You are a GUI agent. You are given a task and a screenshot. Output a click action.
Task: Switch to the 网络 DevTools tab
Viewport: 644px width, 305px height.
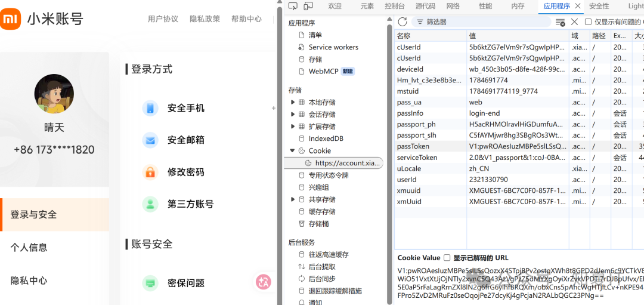[x=453, y=6]
